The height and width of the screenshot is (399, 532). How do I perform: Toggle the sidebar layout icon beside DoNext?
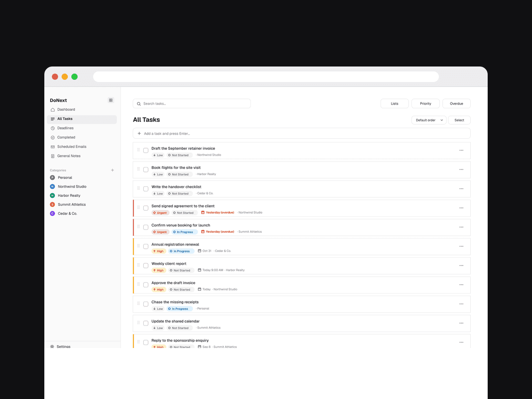111,100
